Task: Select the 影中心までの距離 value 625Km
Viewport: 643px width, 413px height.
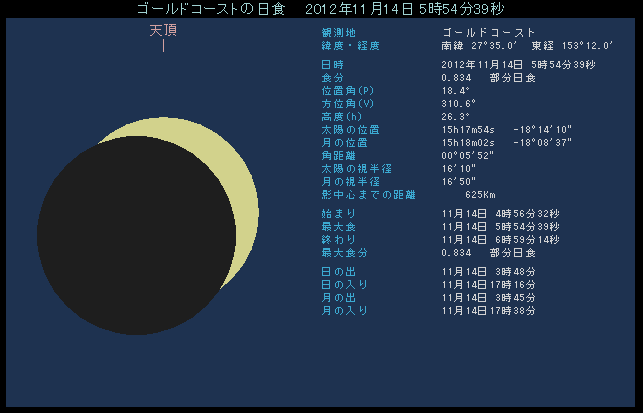Action: (x=480, y=194)
